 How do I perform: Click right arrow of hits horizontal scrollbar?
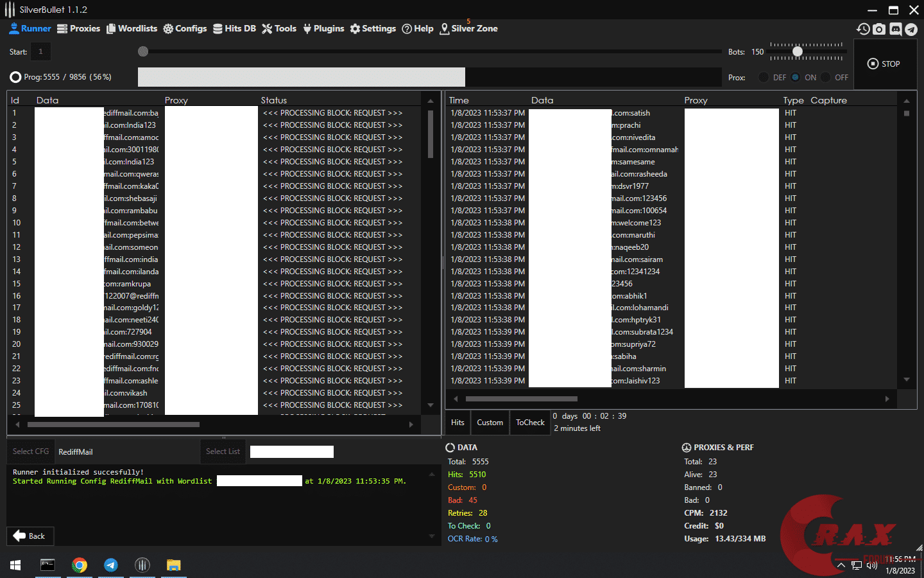tap(887, 399)
